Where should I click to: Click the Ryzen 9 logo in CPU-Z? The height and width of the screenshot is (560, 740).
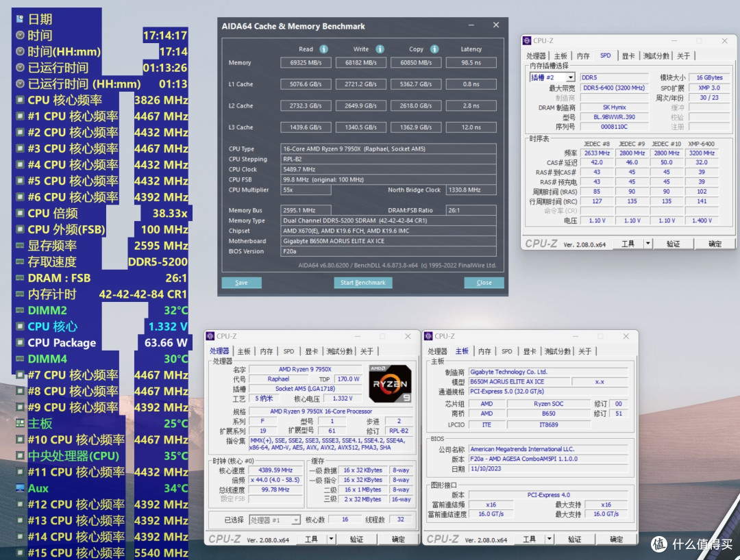point(390,383)
